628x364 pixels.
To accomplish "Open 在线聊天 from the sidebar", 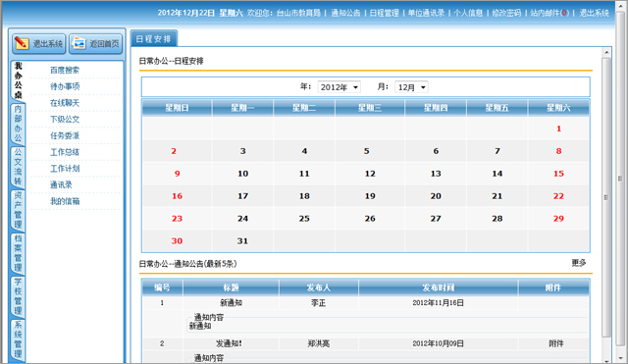I will click(x=65, y=103).
